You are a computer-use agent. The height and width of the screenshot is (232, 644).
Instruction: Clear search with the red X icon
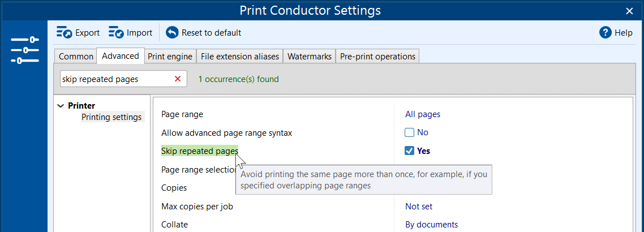point(177,79)
